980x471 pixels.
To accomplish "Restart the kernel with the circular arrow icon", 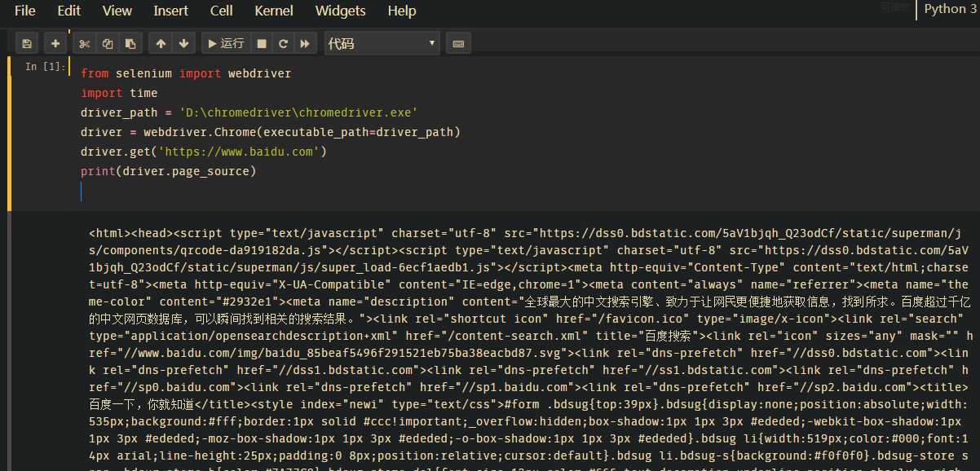I will pyautogui.click(x=283, y=43).
